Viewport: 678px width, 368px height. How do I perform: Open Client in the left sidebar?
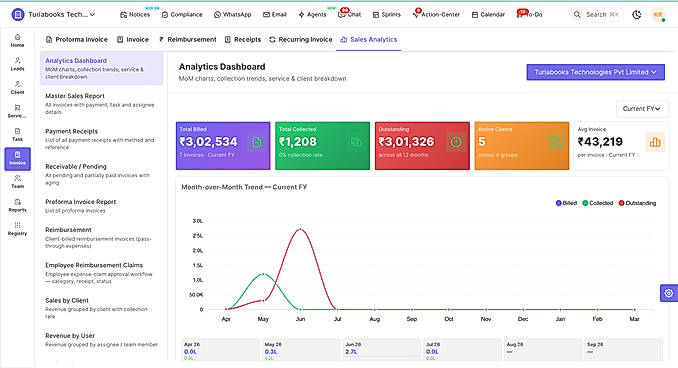click(17, 88)
